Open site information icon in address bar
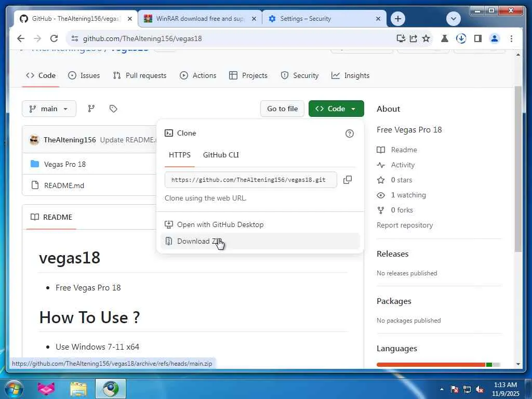 [x=75, y=38]
